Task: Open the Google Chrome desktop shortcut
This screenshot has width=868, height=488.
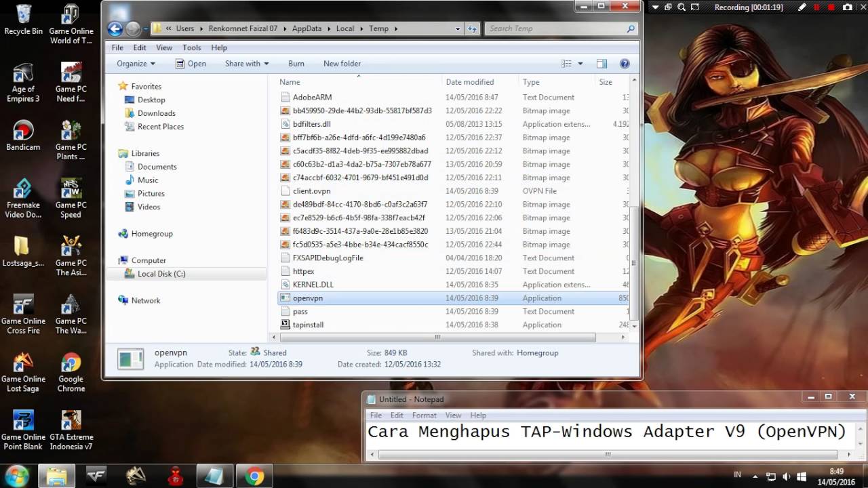Action: tap(71, 371)
